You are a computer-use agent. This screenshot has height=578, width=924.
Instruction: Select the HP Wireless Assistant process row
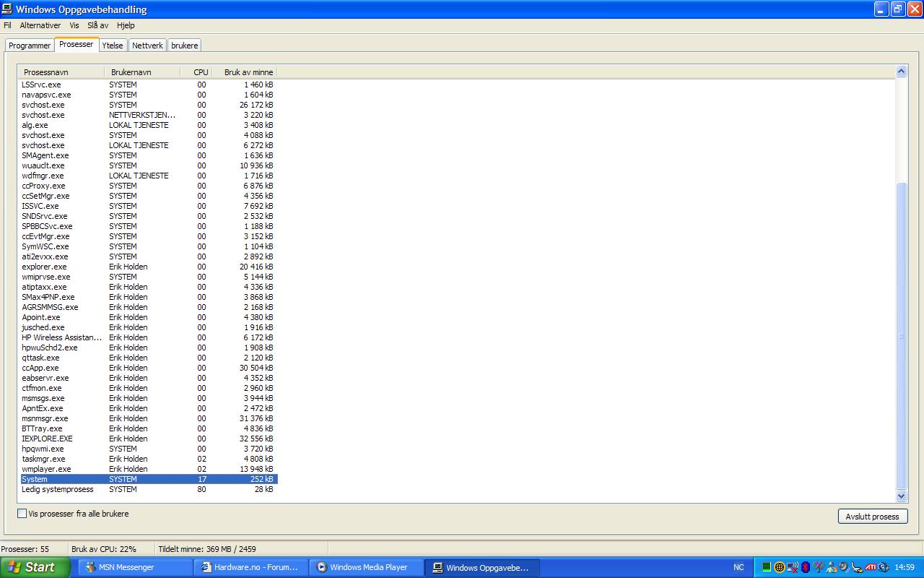[149, 337]
